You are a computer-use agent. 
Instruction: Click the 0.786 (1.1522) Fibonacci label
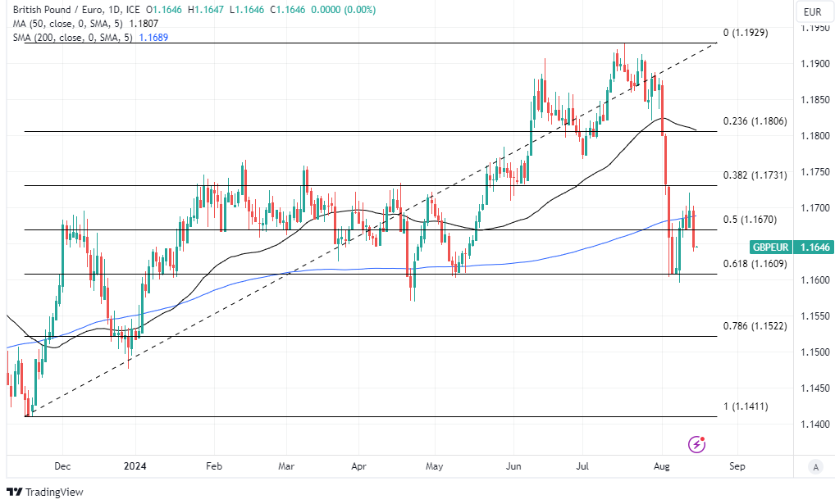pyautogui.click(x=755, y=326)
